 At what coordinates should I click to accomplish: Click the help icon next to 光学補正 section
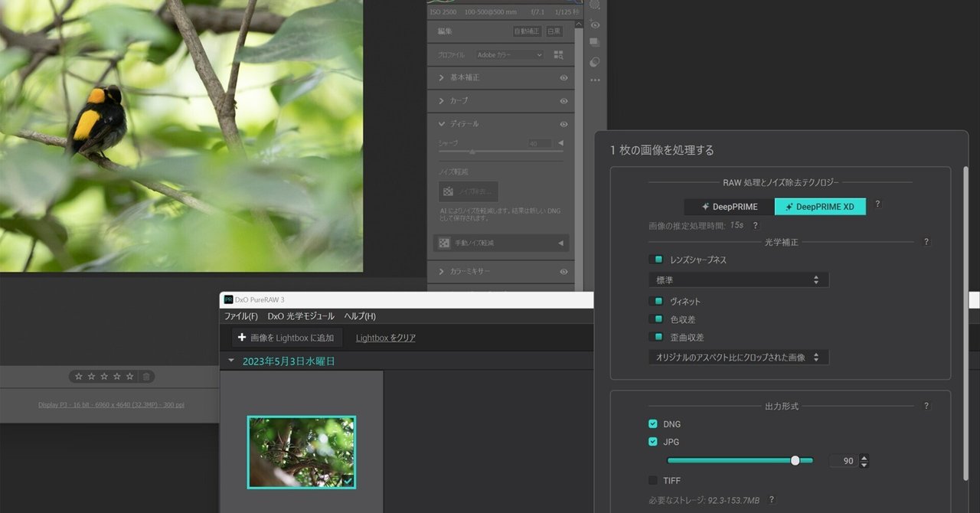(926, 241)
